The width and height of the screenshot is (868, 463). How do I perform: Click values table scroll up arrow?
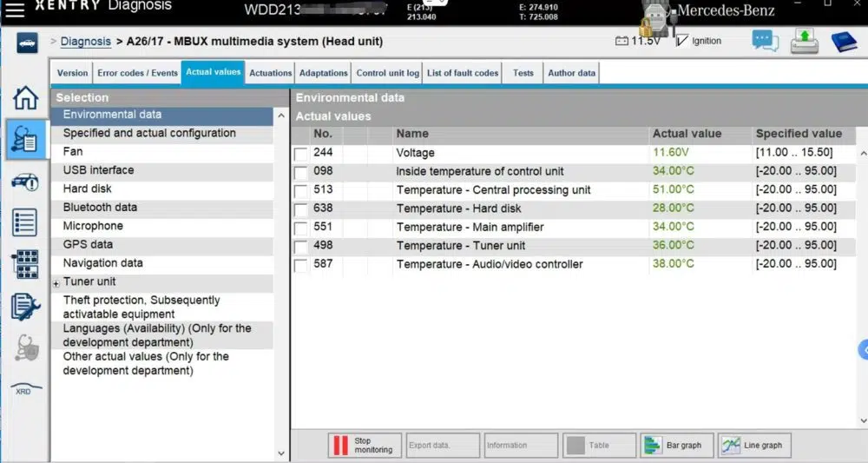click(x=863, y=153)
